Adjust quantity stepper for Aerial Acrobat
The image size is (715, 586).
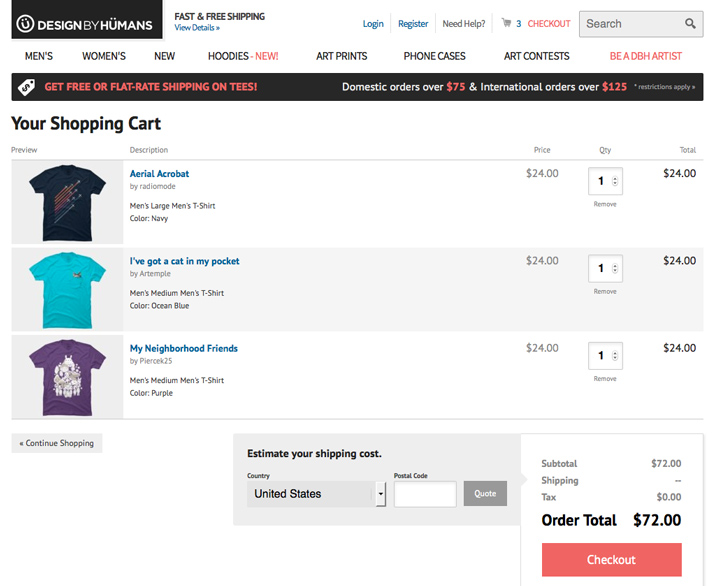(614, 181)
